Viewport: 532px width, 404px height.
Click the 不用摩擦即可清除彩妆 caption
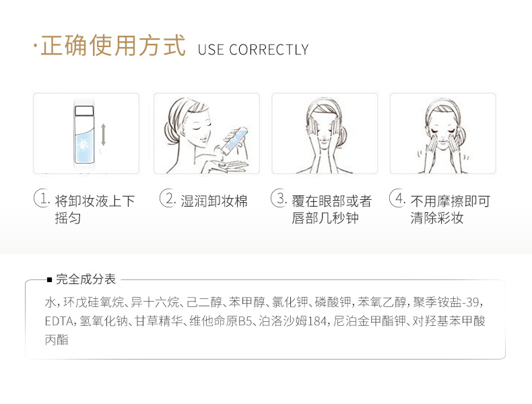pyautogui.click(x=451, y=209)
